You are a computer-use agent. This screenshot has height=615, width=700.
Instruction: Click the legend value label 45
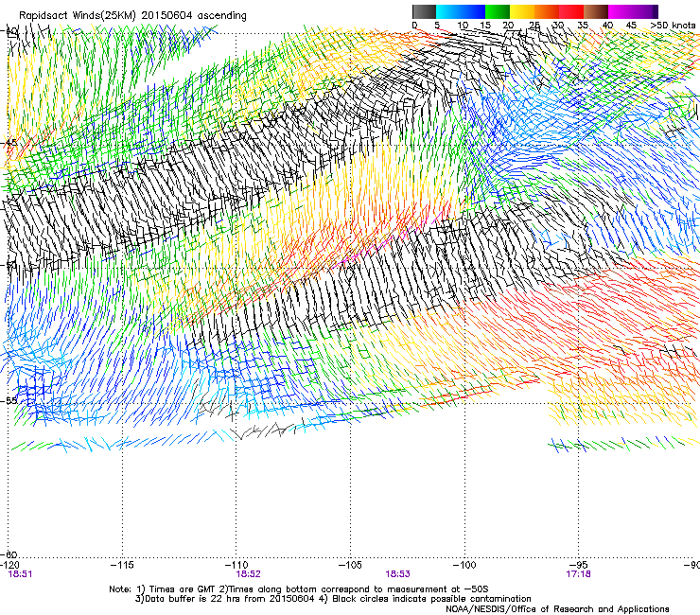[631, 26]
